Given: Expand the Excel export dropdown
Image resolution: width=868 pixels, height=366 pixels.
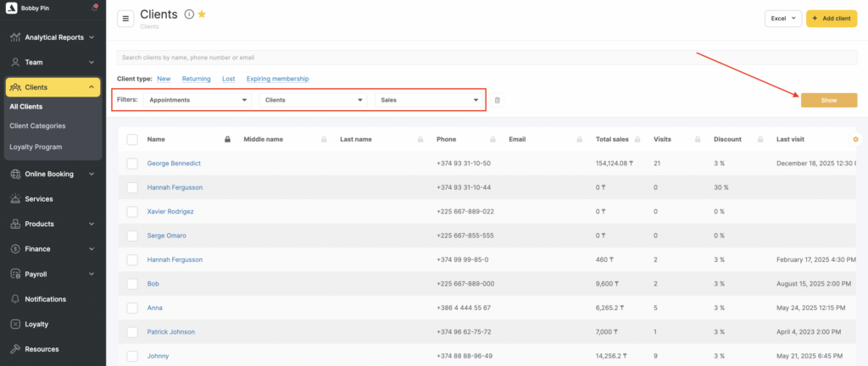Looking at the screenshot, I should (782, 18).
